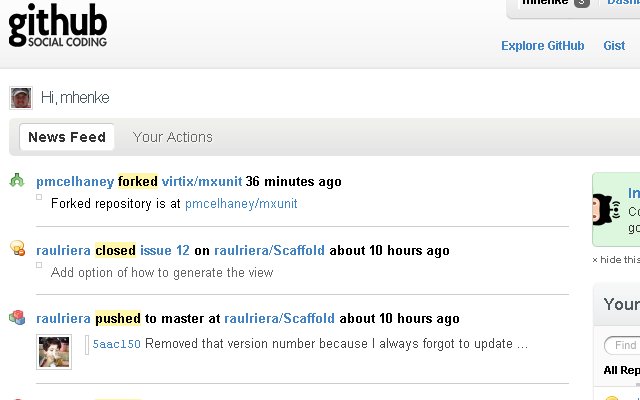640x400 pixels.
Task: Click the small square beside Forked repository
Action: click(x=39, y=197)
